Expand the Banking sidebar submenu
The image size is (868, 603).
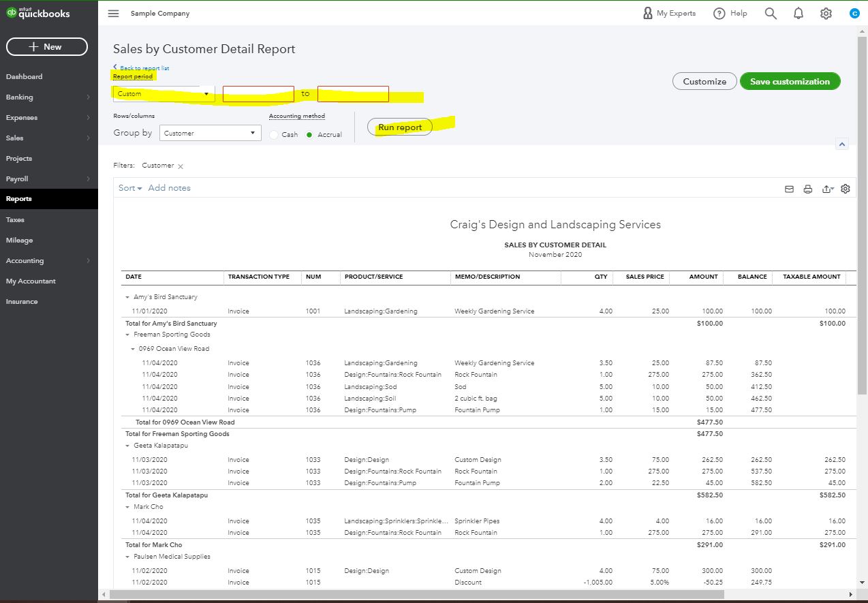89,97
